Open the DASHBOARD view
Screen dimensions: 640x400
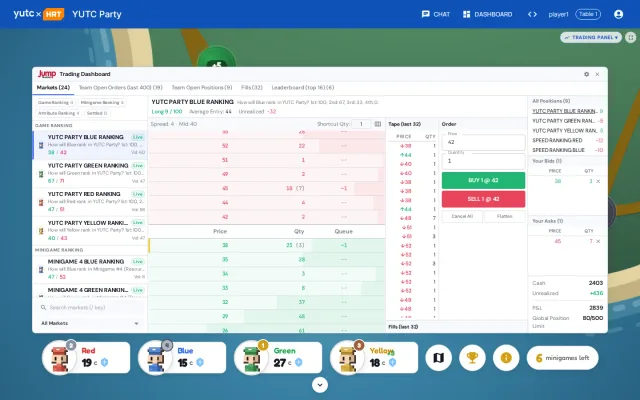click(487, 14)
